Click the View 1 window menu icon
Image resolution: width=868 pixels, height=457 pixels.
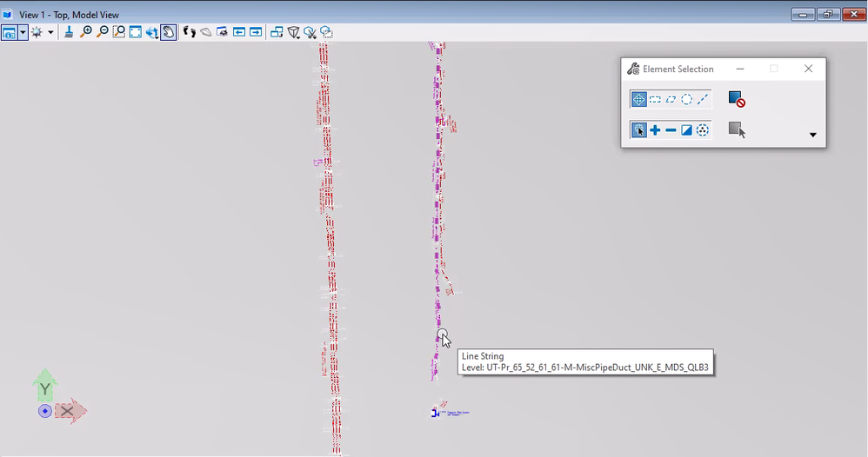tap(7, 15)
